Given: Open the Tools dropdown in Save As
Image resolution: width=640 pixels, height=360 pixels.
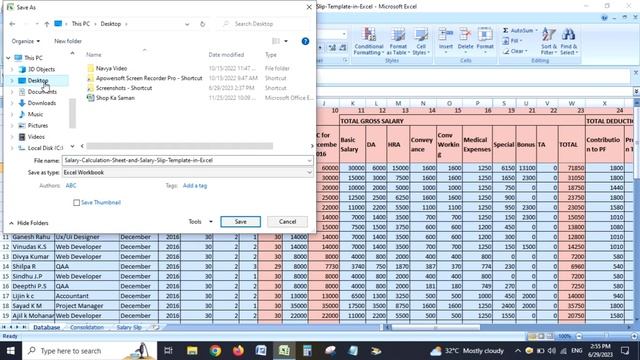Looking at the screenshot, I should click(x=200, y=222).
